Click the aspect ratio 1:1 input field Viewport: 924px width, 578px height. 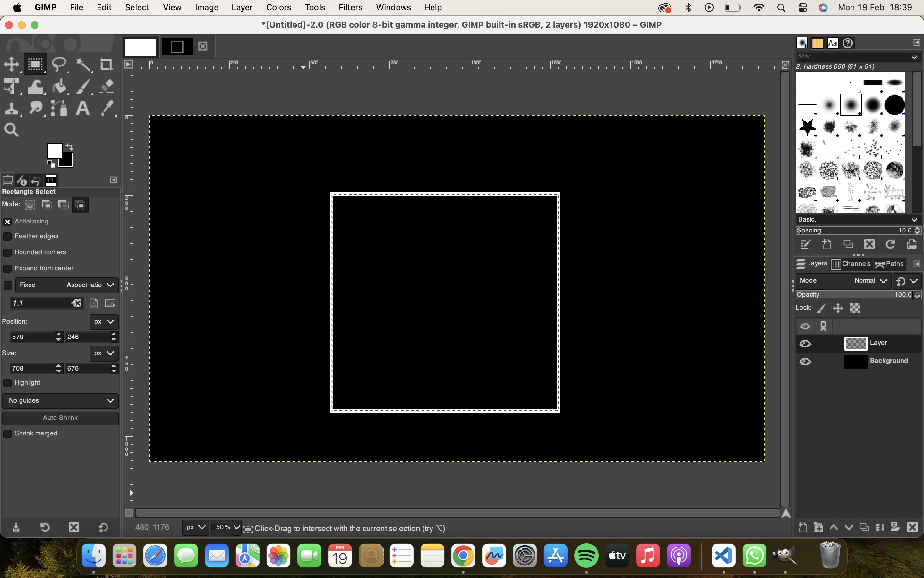40,303
